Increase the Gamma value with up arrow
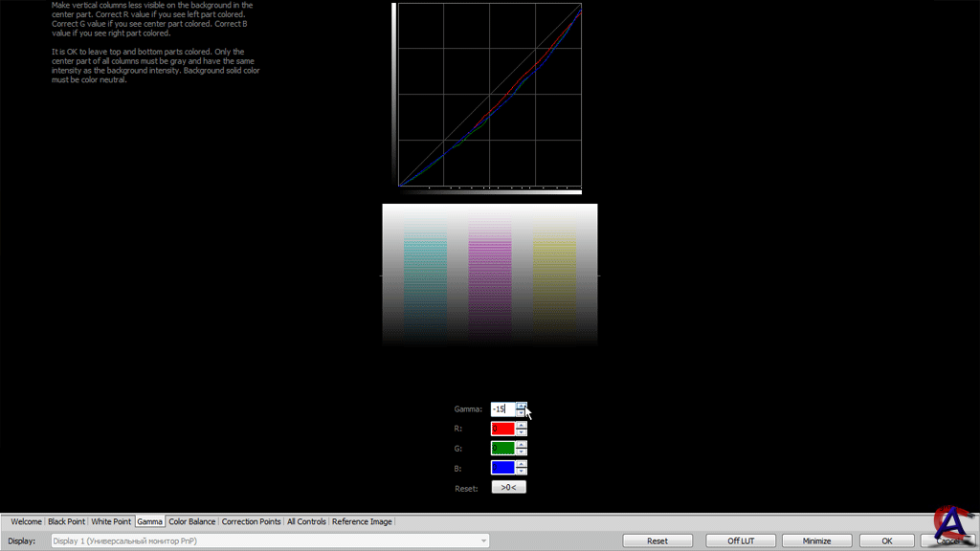Screen dimensions: 980x551 [x=521, y=405]
